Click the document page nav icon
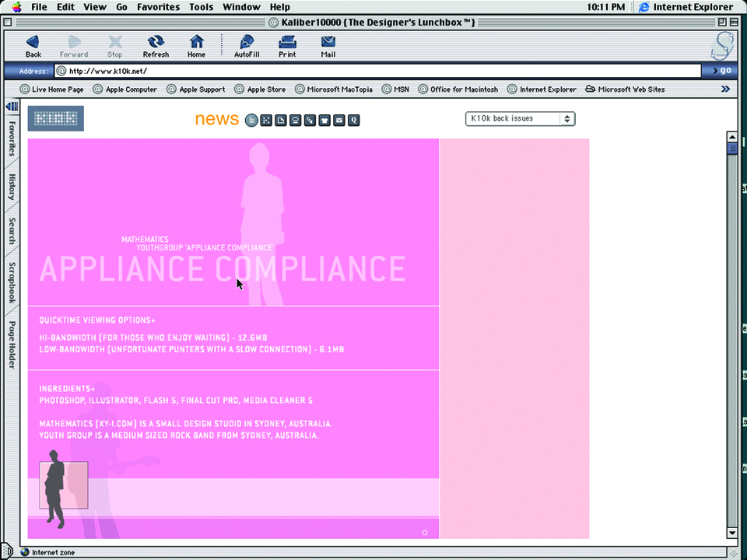Viewport: 747px width, 560px height. pos(281,121)
